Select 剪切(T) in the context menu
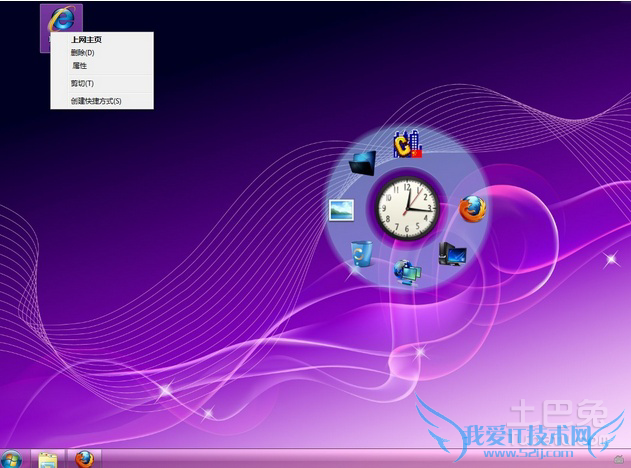 point(82,84)
